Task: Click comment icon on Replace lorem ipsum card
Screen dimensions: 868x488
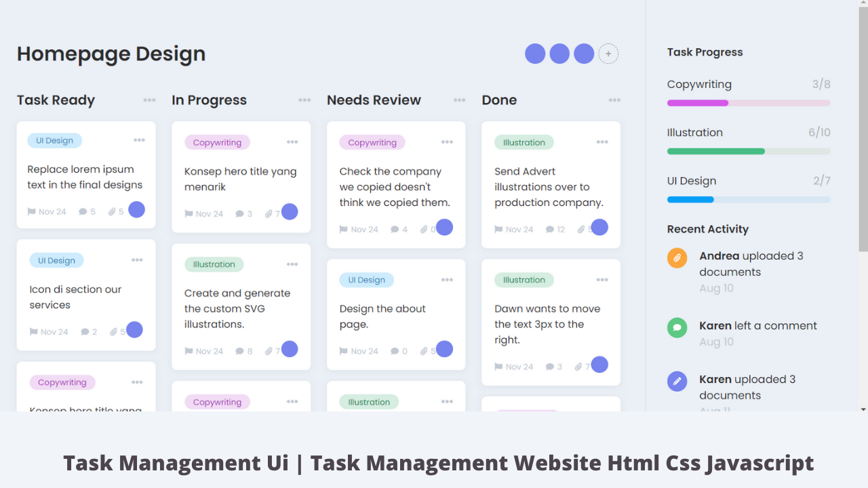Action: (83, 211)
